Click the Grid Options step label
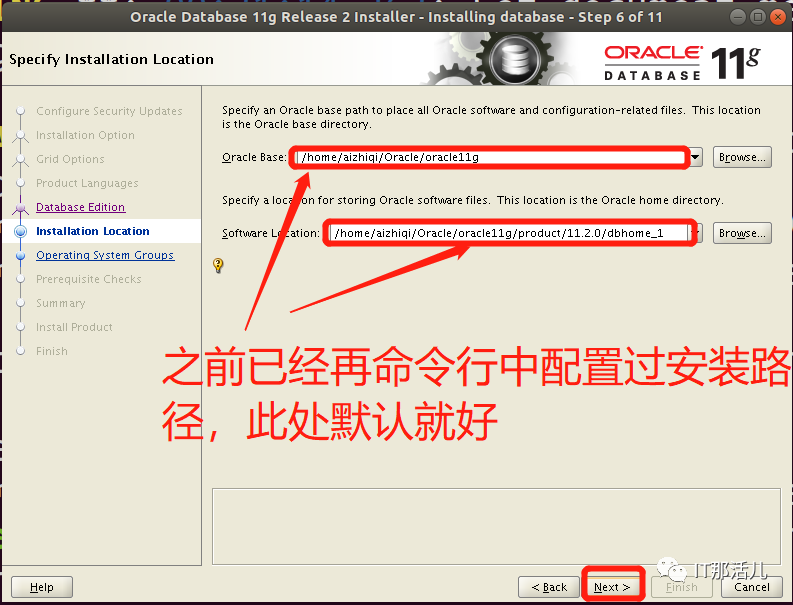Screen dimensions: 793x605 (70, 159)
